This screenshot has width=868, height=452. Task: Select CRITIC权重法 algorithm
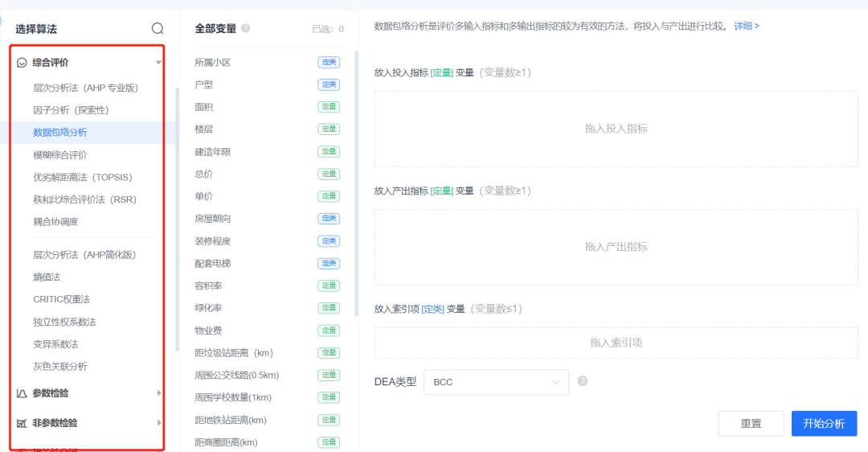coord(61,299)
